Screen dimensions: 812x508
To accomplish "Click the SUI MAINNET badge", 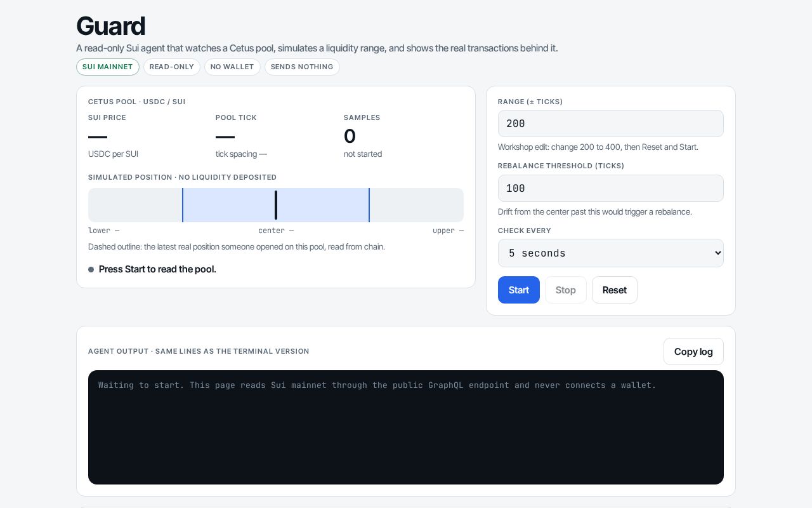I will tap(108, 67).
